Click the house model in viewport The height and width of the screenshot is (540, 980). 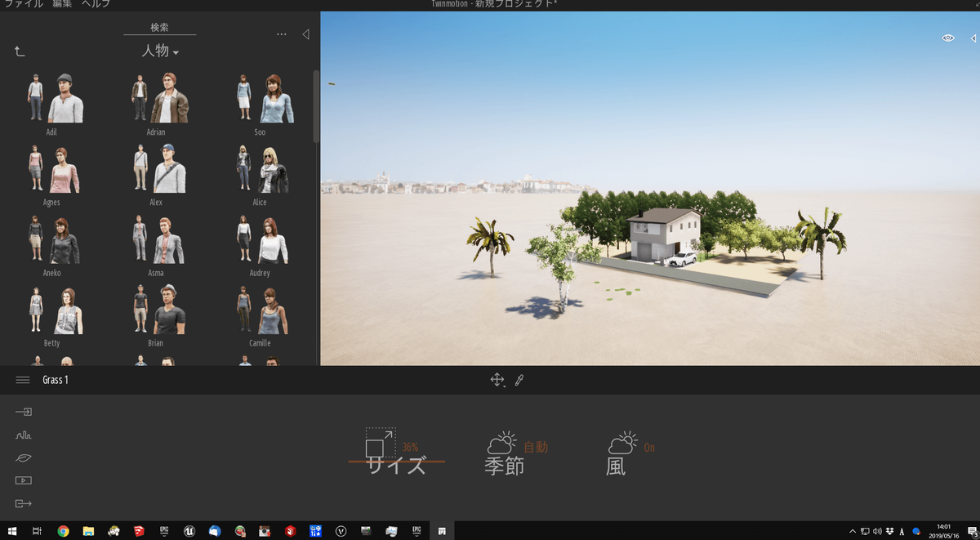tap(665, 234)
